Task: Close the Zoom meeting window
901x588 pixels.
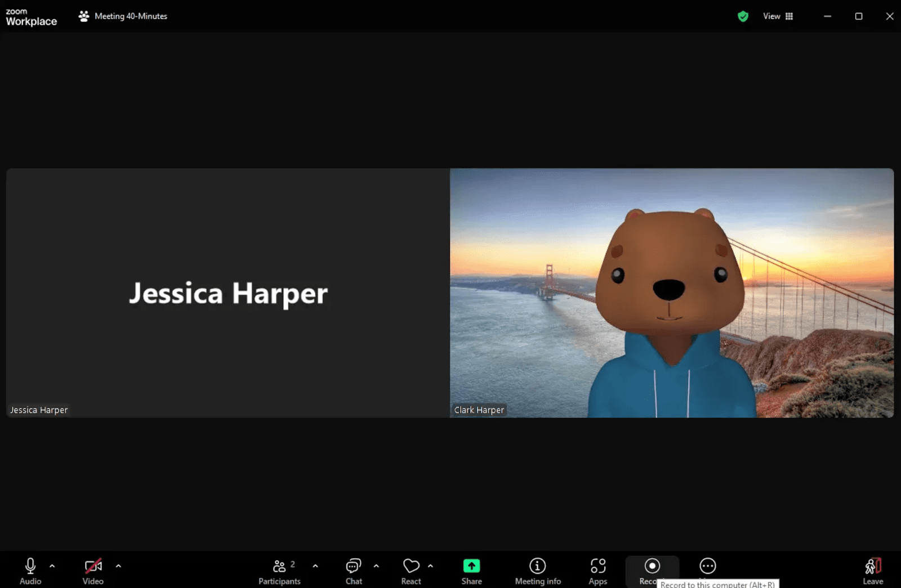Action: click(890, 16)
